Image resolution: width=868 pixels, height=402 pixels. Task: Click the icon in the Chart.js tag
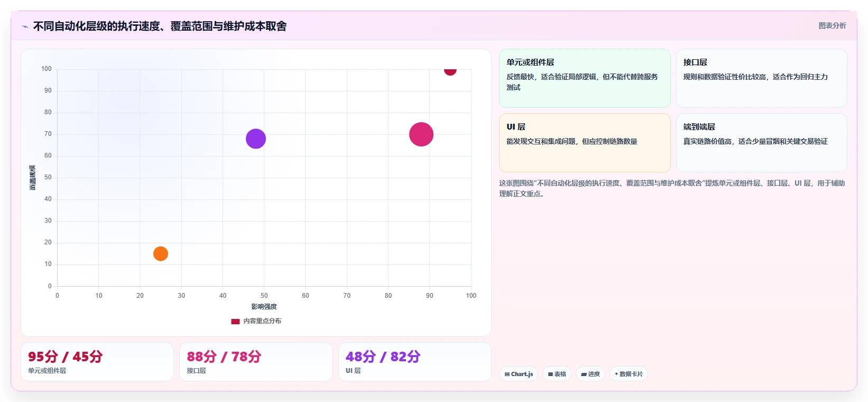pyautogui.click(x=507, y=374)
